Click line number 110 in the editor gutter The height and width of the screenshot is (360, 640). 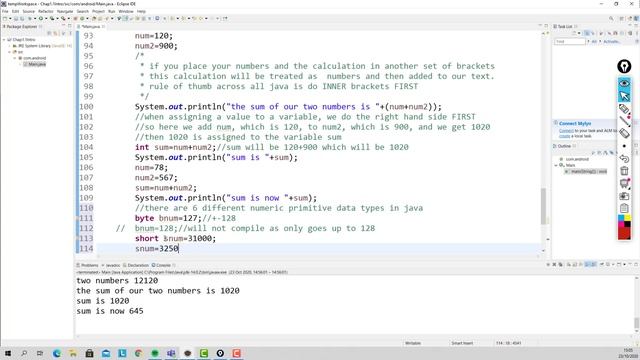pyautogui.click(x=86, y=208)
